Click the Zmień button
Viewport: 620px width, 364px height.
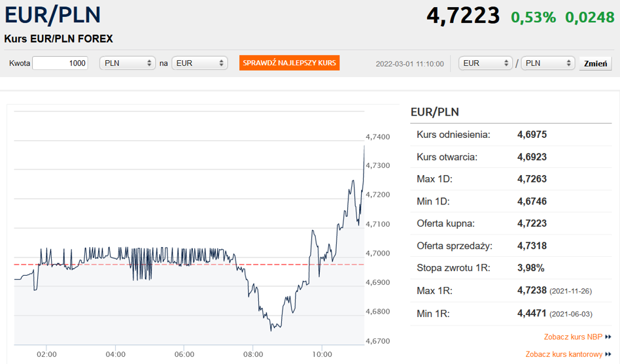point(596,63)
